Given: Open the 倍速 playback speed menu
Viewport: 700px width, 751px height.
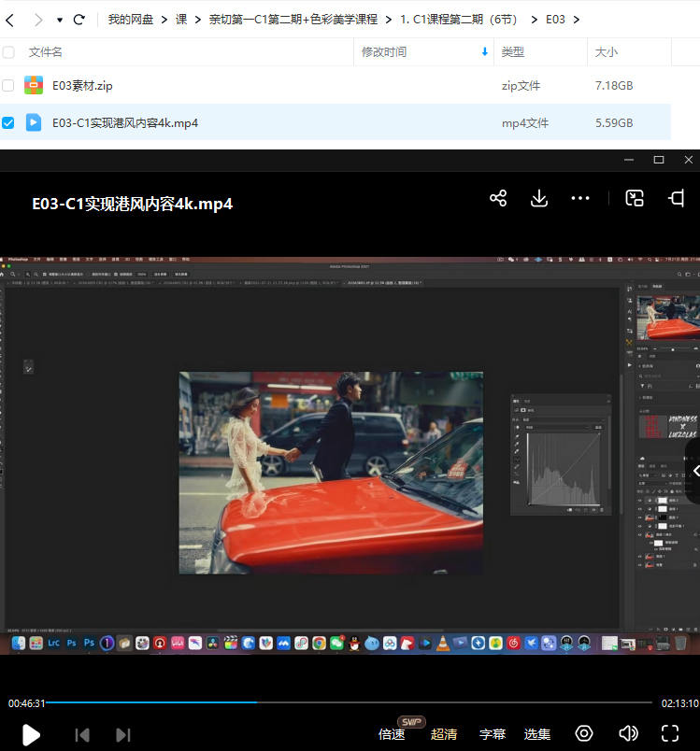Looking at the screenshot, I should click(392, 734).
